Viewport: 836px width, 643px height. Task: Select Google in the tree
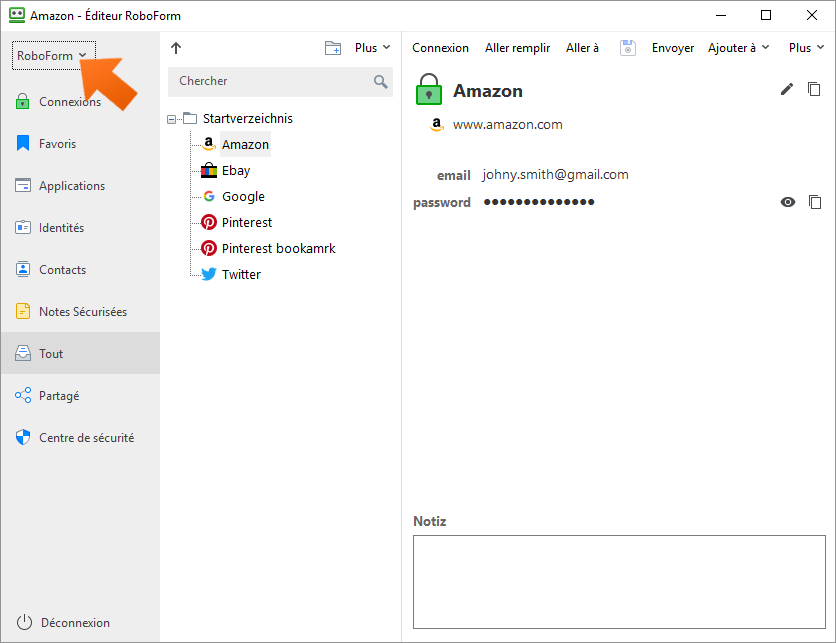243,197
